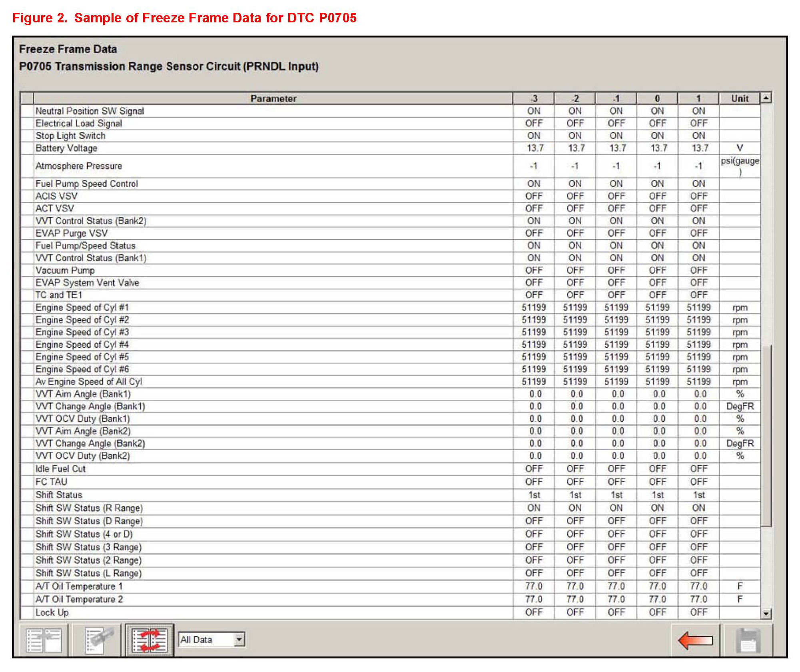Select the Shift Status parameter row
This screenshot has width=800, height=672.
click(x=59, y=495)
